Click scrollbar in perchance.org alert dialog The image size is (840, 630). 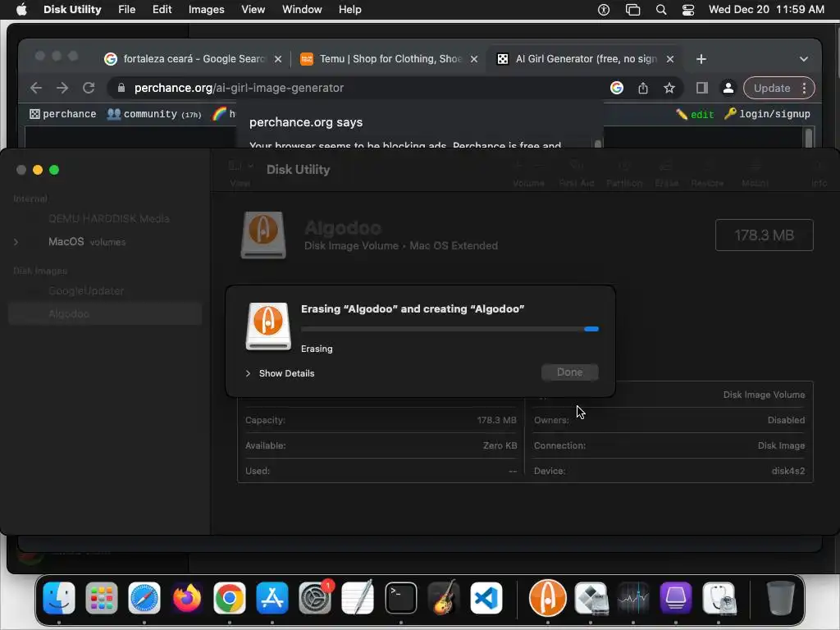tap(598, 144)
